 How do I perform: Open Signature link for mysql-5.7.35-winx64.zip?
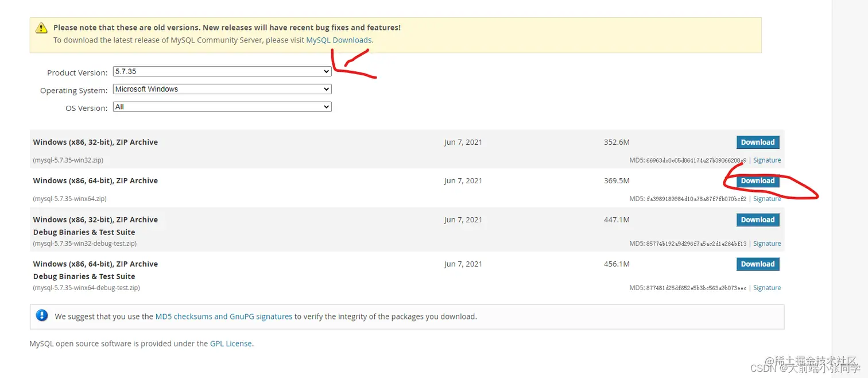(x=767, y=199)
